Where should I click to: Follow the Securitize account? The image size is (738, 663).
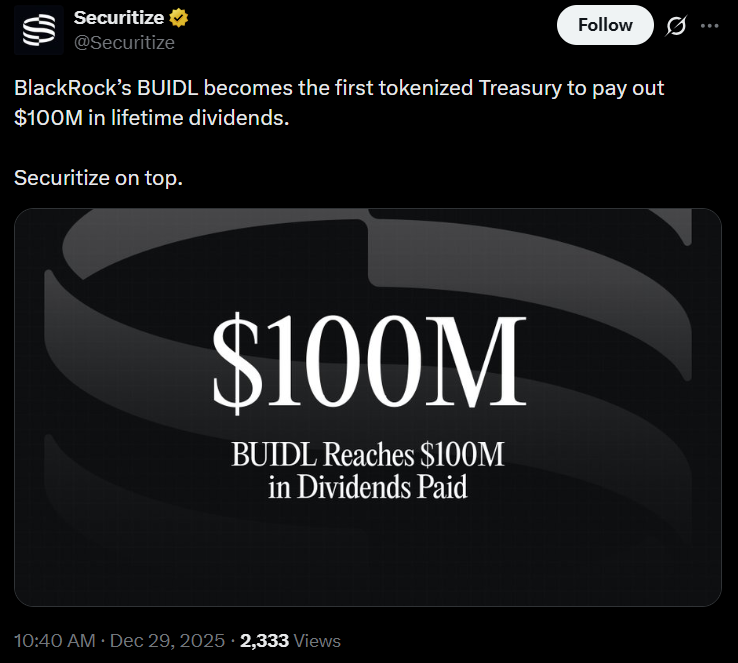[605, 25]
